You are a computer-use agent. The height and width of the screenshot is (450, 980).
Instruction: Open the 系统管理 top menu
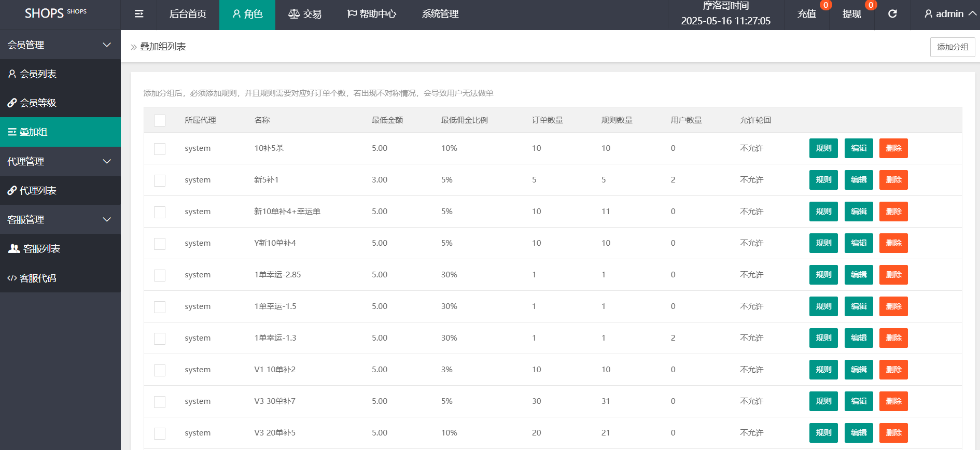440,14
